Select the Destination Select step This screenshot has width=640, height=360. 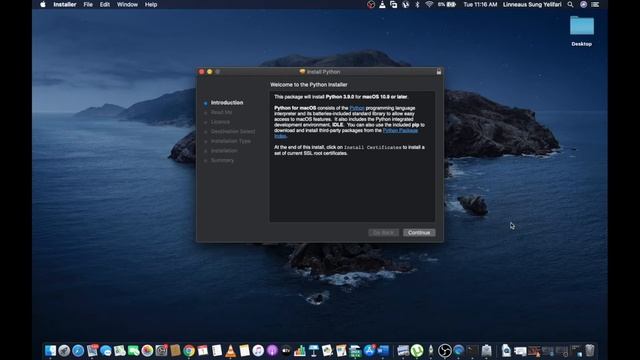[233, 131]
